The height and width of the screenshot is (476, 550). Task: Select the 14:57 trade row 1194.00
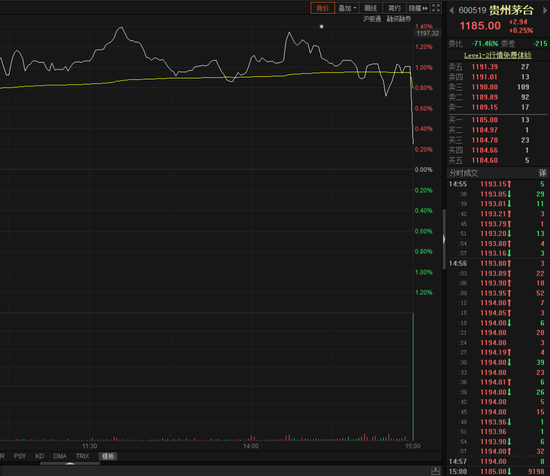point(497,462)
